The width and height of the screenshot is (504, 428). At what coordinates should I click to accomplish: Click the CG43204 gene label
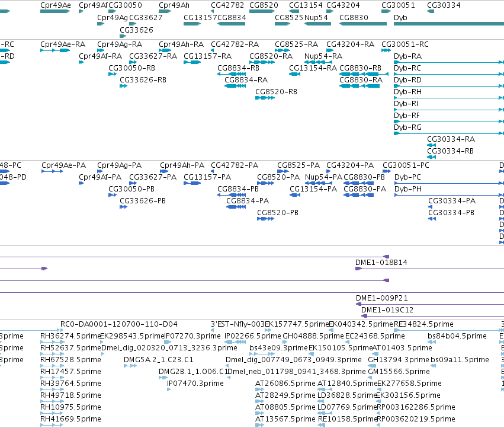(x=343, y=5)
